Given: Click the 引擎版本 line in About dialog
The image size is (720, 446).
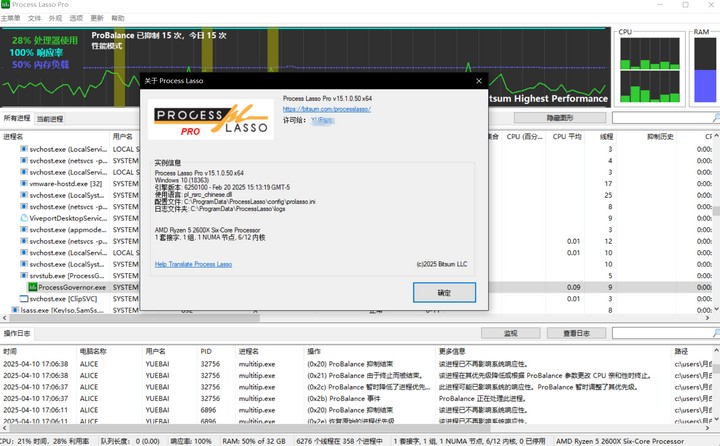Looking at the screenshot, I should pyautogui.click(x=222, y=187).
